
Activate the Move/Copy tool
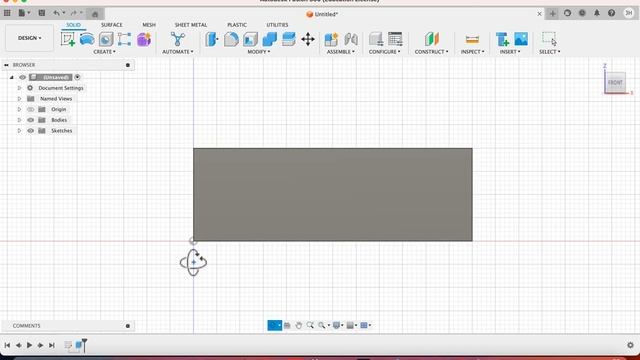click(x=308, y=39)
